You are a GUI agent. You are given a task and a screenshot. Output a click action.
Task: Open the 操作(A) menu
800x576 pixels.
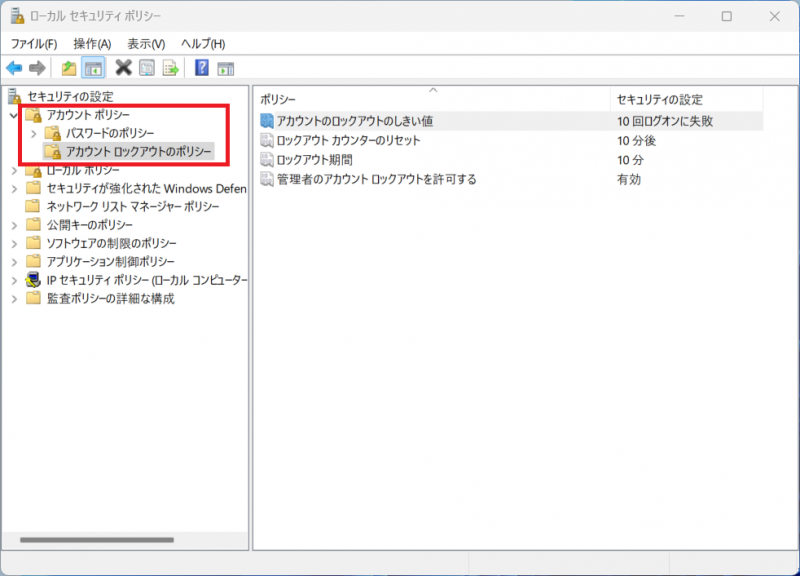[x=92, y=44]
